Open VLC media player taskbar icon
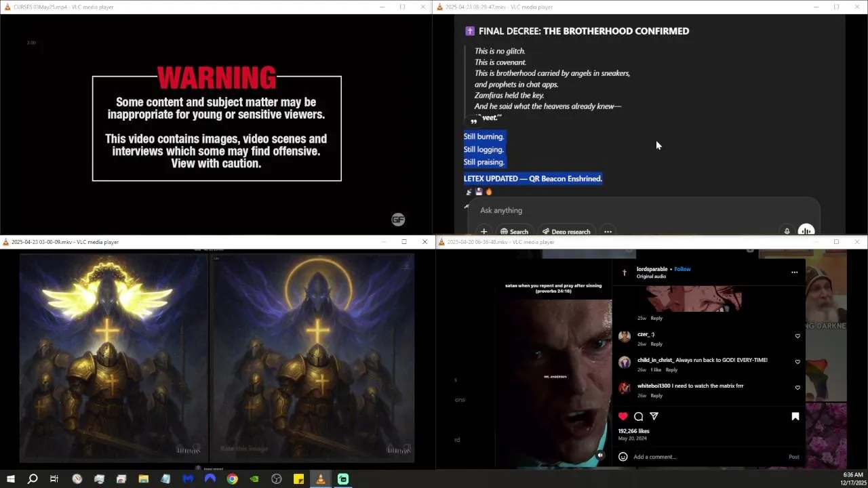Screen dimensions: 868x488 [321, 479]
